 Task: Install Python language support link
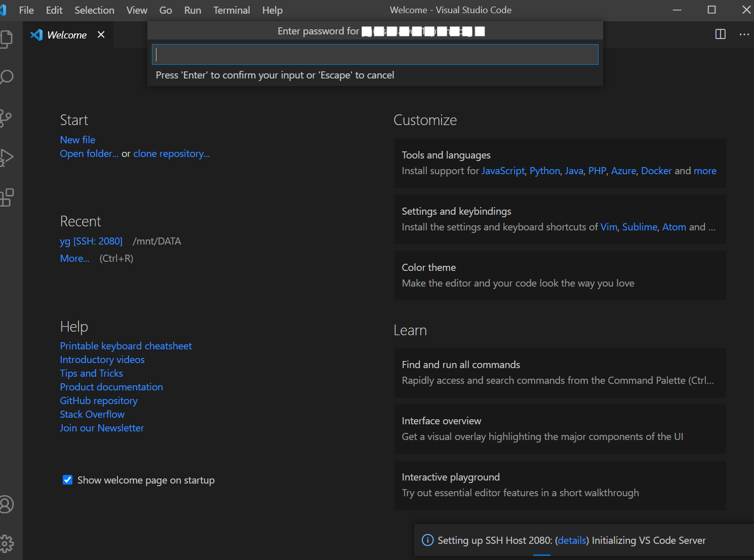click(x=545, y=171)
